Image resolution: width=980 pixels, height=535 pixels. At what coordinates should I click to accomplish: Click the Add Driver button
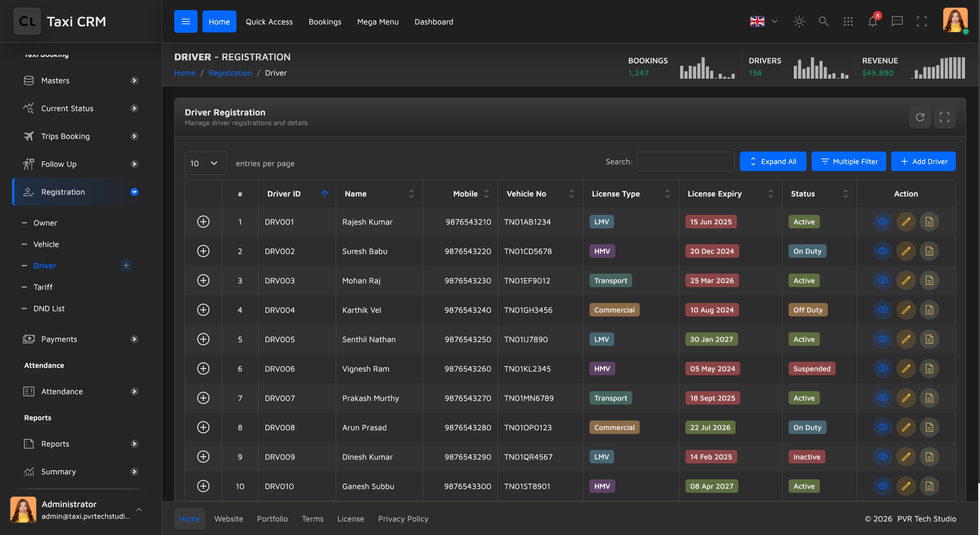click(x=923, y=162)
